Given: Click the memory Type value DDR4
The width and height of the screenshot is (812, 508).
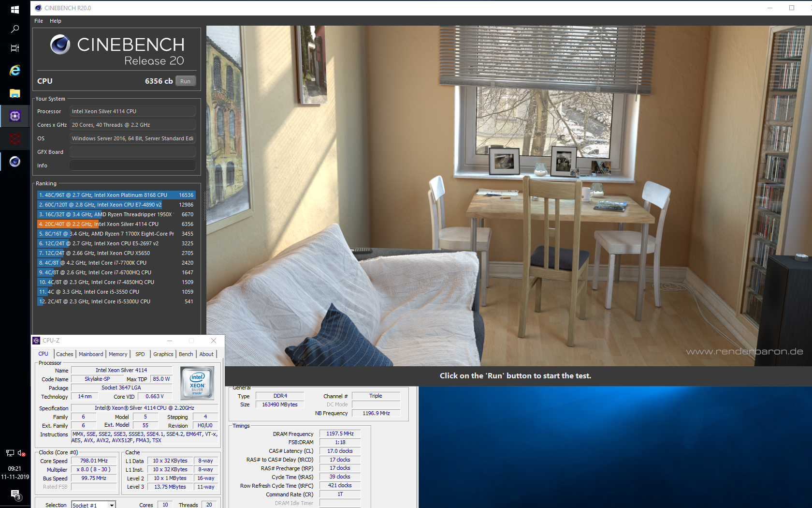Looking at the screenshot, I should 280,396.
